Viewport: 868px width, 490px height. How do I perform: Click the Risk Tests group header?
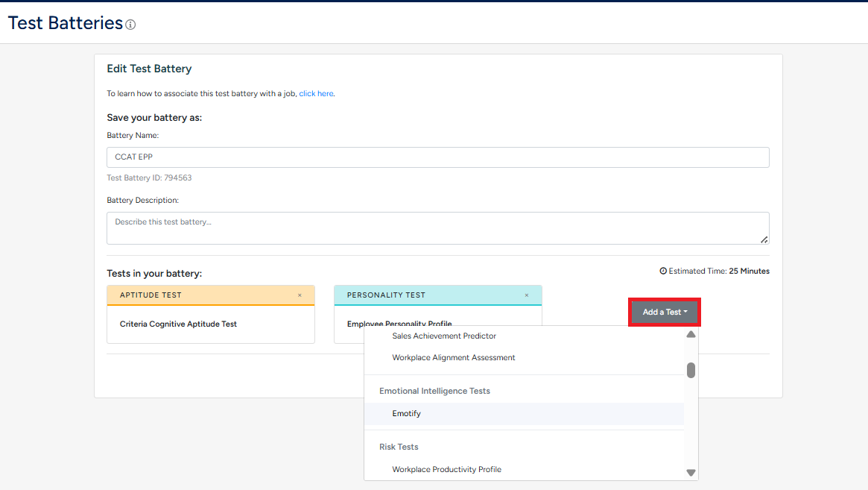tap(399, 447)
